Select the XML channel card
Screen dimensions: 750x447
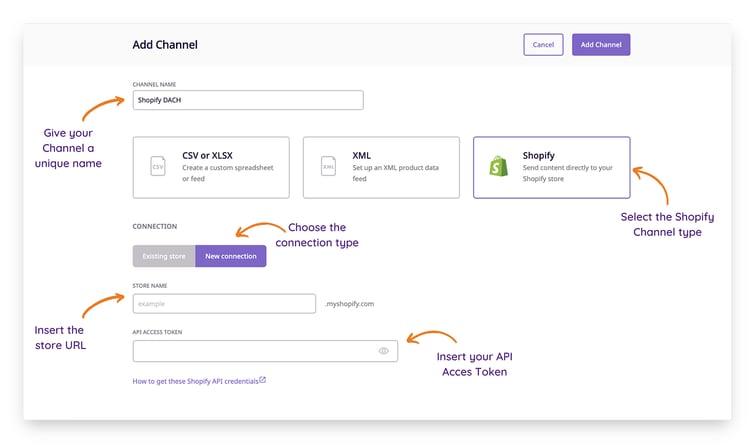coord(381,167)
